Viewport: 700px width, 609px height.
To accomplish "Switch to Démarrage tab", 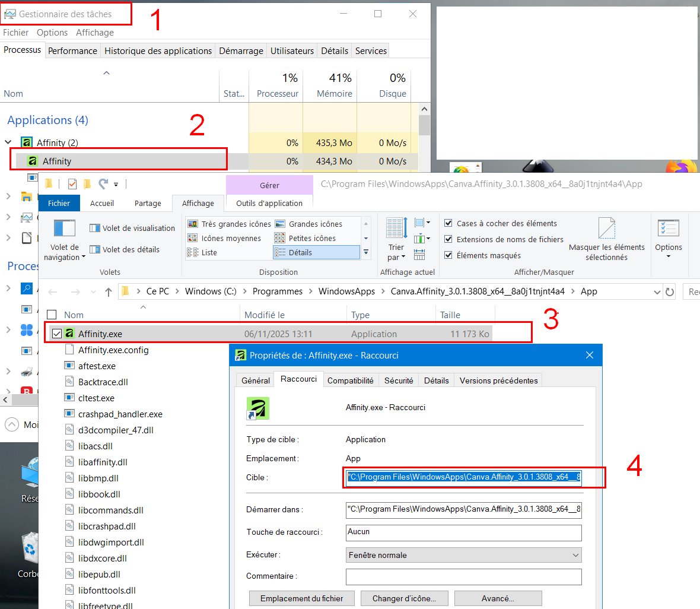I will pos(241,51).
